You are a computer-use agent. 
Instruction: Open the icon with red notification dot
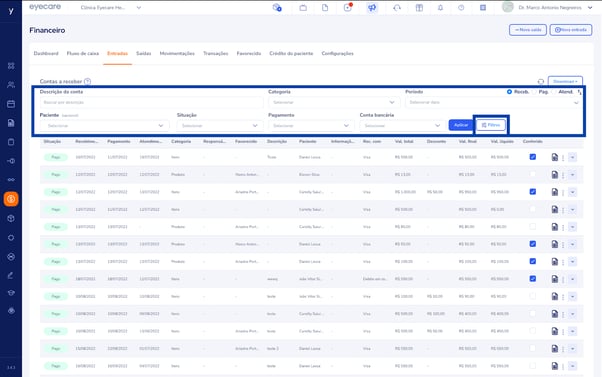[348, 7]
